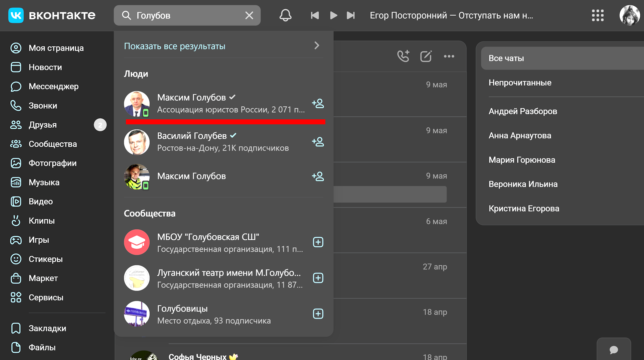This screenshot has height=360, width=644.
Task: Open the apps grid menu
Action: tap(598, 15)
